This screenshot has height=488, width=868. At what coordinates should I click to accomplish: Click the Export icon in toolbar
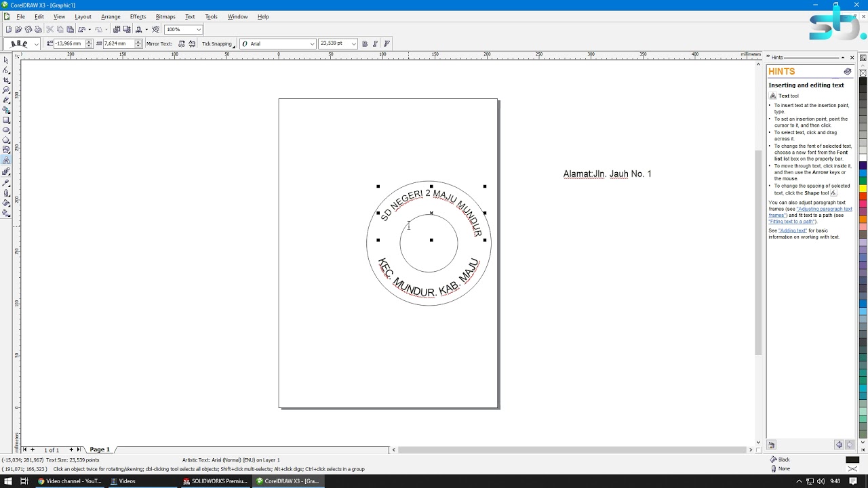coord(127,29)
